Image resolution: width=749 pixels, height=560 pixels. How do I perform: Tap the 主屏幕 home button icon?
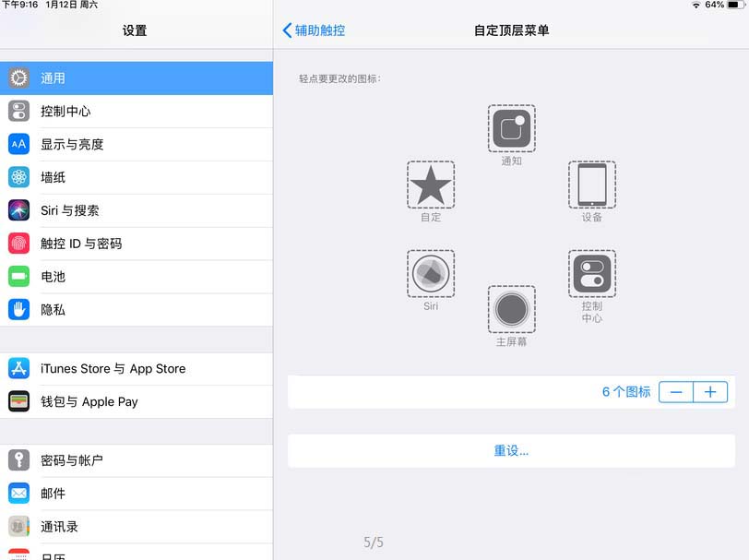(511, 310)
